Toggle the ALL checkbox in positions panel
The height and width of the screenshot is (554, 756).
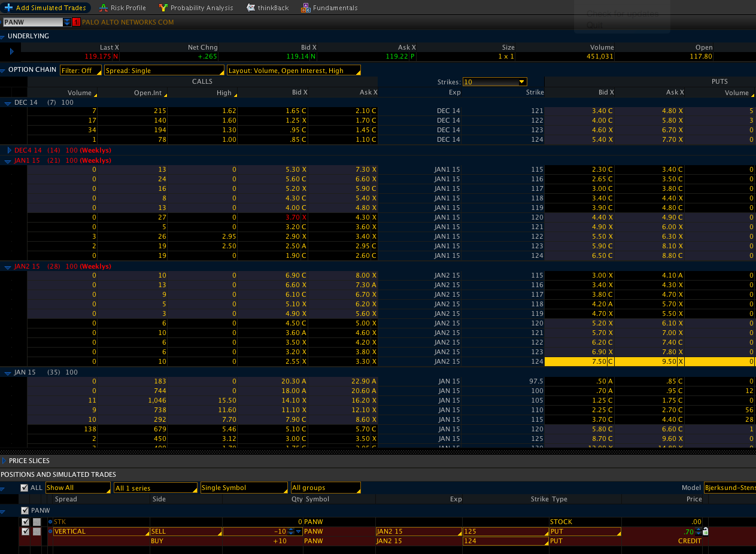point(25,488)
